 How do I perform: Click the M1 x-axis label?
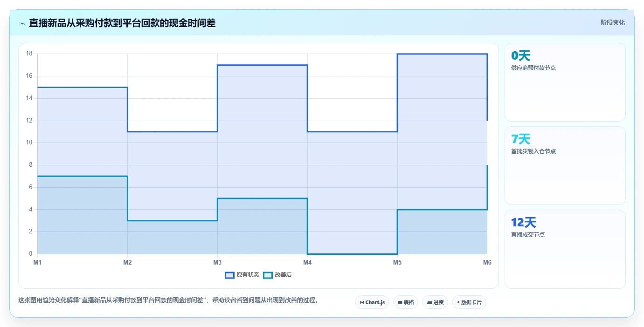coord(37,262)
